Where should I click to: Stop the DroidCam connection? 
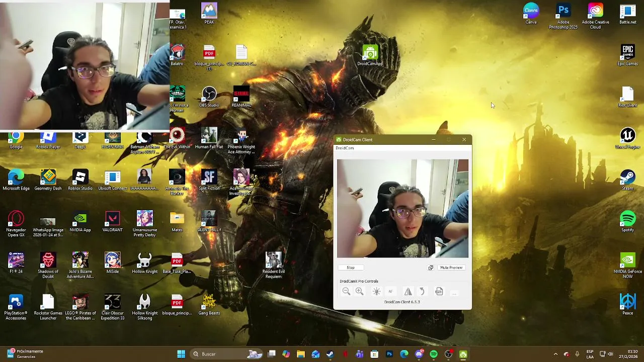coord(351,267)
